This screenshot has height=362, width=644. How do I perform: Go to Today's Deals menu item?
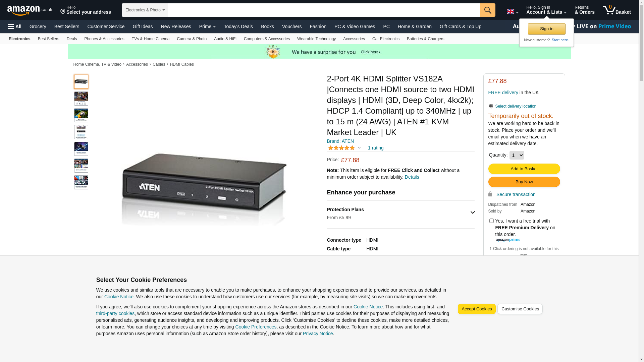click(238, 26)
